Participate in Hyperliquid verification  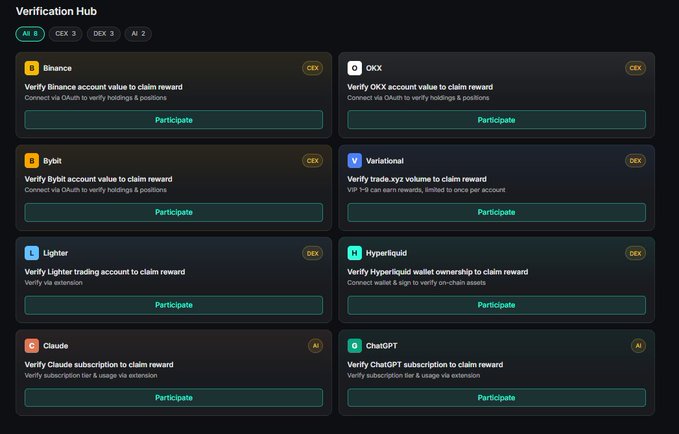[496, 305]
